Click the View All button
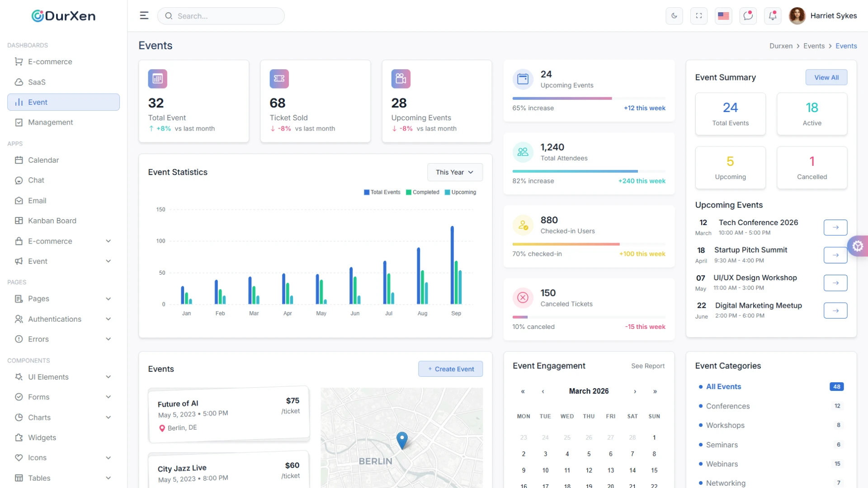This screenshot has width=868, height=488. click(x=826, y=77)
